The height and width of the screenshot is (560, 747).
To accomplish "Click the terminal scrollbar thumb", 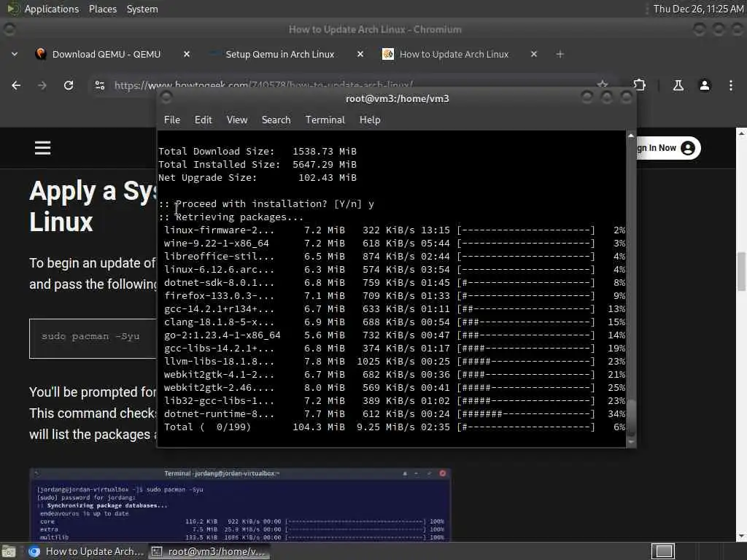I will click(631, 418).
